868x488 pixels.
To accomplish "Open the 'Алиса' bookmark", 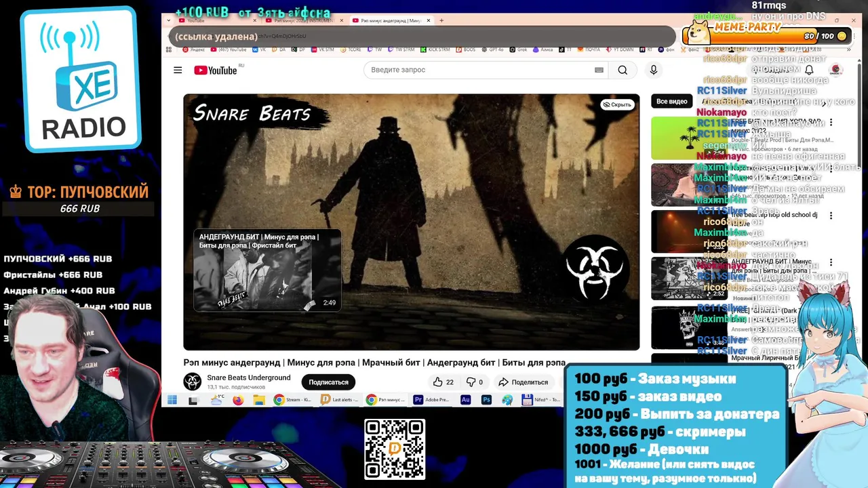I will 544,49.
